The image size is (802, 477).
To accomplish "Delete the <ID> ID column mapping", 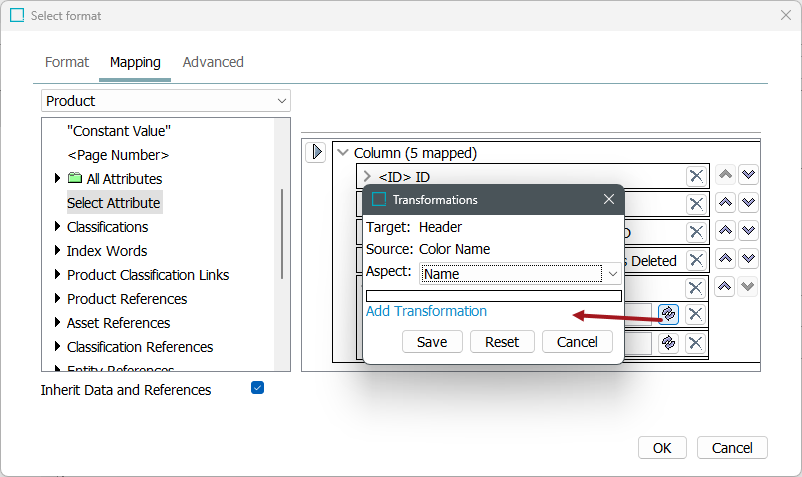I will 696,176.
